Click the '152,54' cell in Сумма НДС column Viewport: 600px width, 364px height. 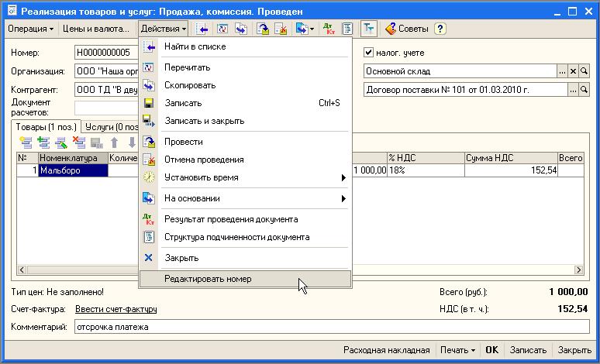click(x=511, y=170)
